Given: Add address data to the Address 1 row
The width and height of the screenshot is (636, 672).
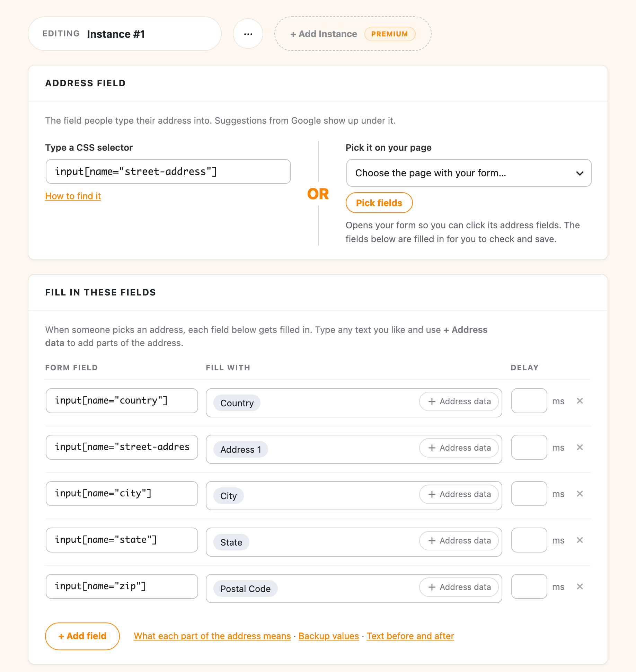Looking at the screenshot, I should [x=459, y=448].
